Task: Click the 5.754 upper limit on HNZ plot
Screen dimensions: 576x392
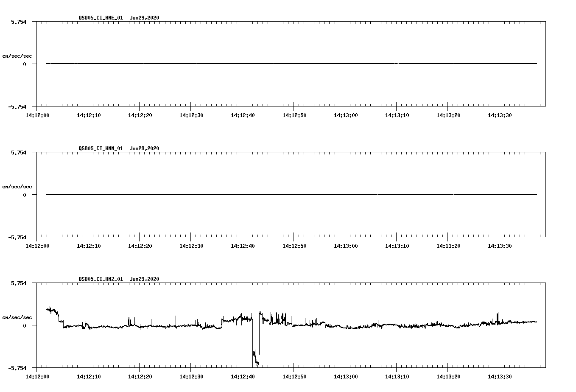Action: tap(19, 283)
